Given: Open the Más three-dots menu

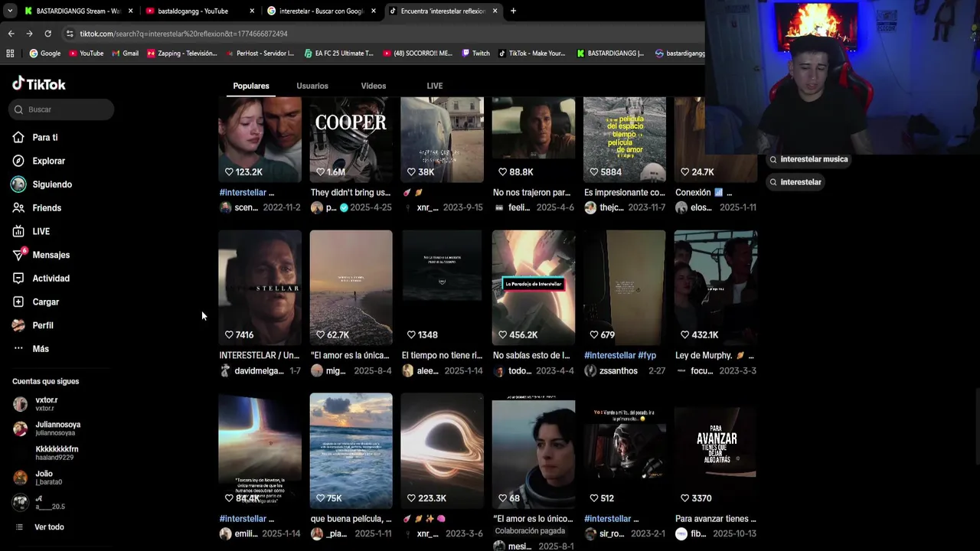Looking at the screenshot, I should pos(18,349).
